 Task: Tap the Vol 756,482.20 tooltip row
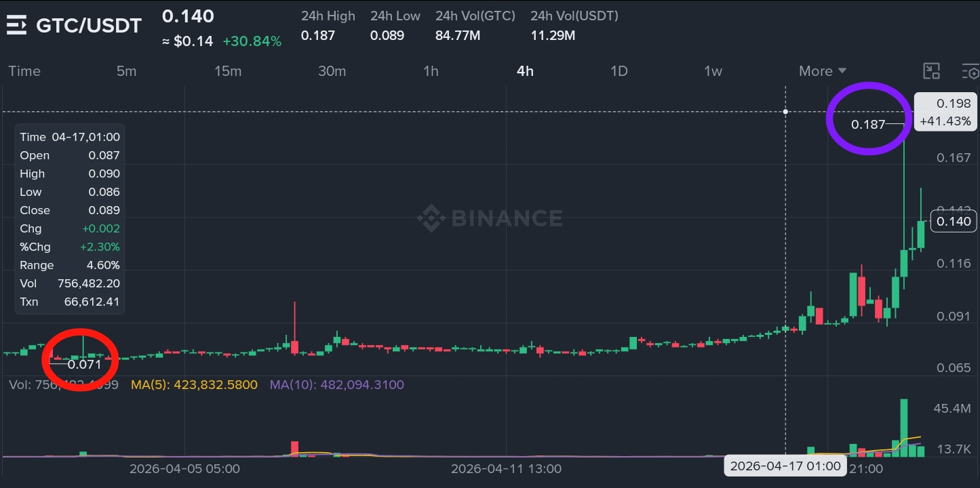click(x=70, y=283)
